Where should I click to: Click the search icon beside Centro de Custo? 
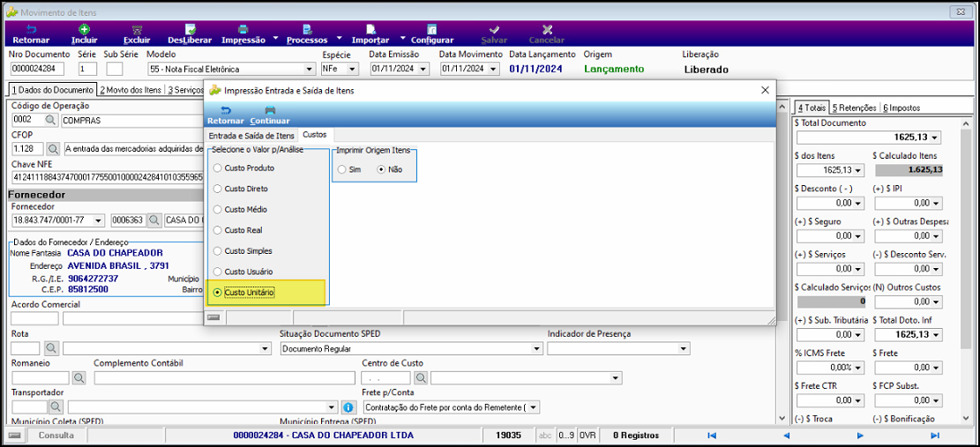[x=422, y=377]
